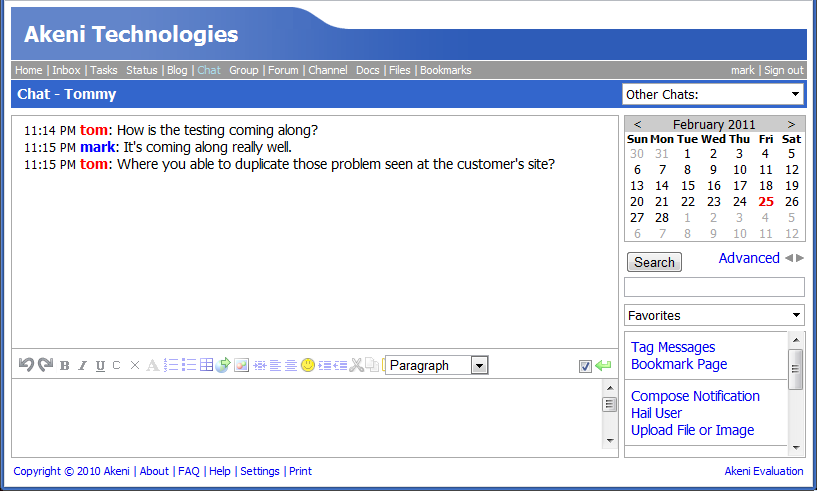Click the redo arrow in editor toolbar
This screenshot has height=491, width=817.
pos(45,365)
